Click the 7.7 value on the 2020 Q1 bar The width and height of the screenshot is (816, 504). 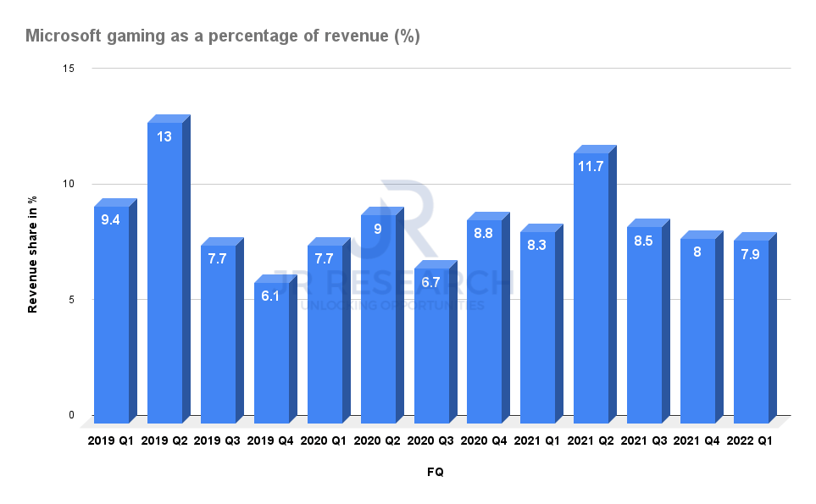tap(324, 259)
